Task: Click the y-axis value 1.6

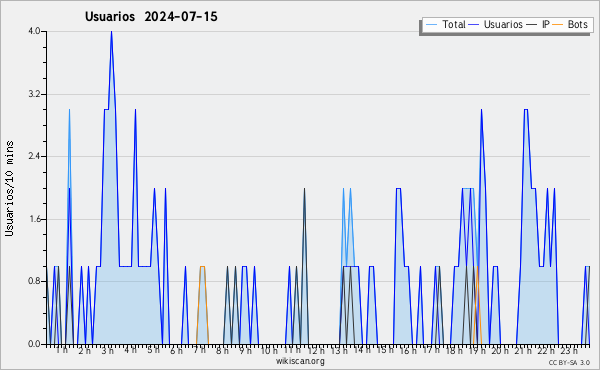Action: [x=34, y=219]
